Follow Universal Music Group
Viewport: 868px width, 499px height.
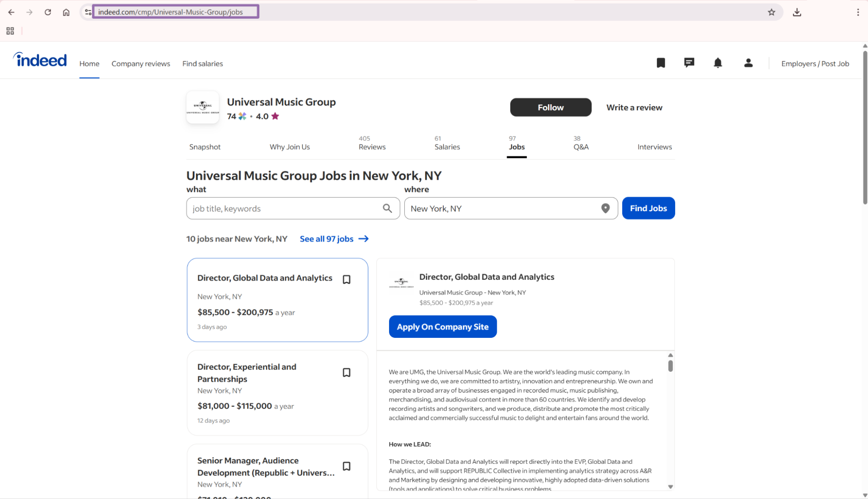[551, 107]
